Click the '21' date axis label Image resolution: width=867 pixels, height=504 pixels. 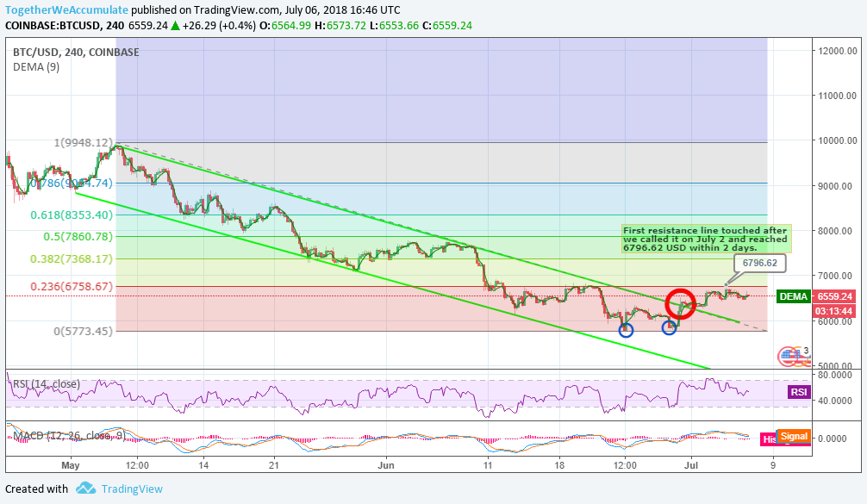pyautogui.click(x=274, y=465)
